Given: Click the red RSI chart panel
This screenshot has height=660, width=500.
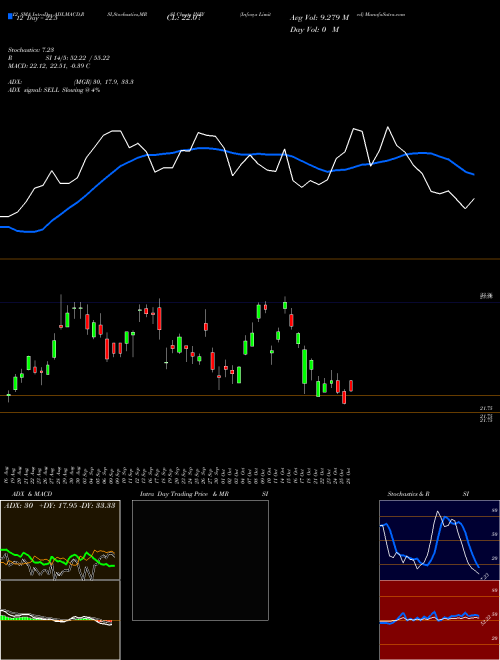Looking at the screenshot, I should click(x=439, y=620).
